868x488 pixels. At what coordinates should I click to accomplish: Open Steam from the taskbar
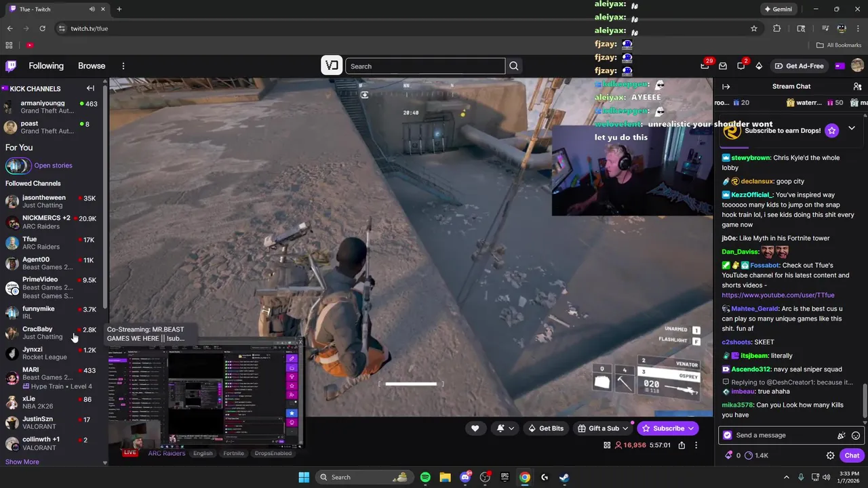564,477
